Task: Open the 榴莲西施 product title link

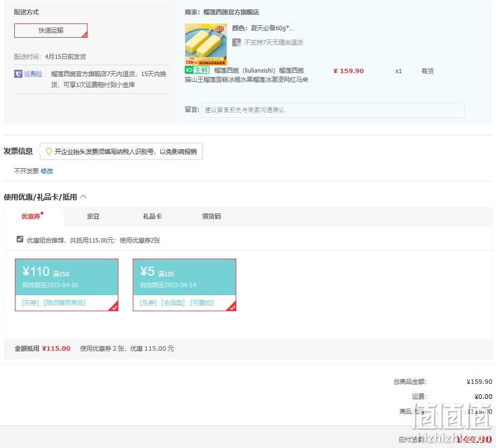Action: point(247,75)
